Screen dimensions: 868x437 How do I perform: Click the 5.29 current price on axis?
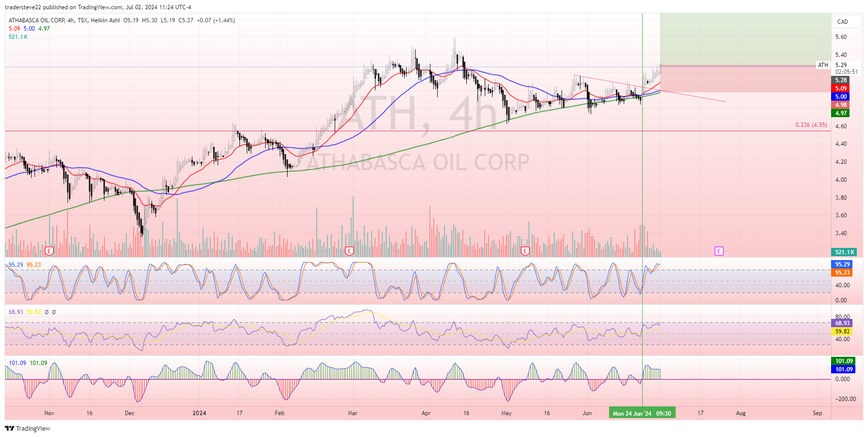(841, 65)
